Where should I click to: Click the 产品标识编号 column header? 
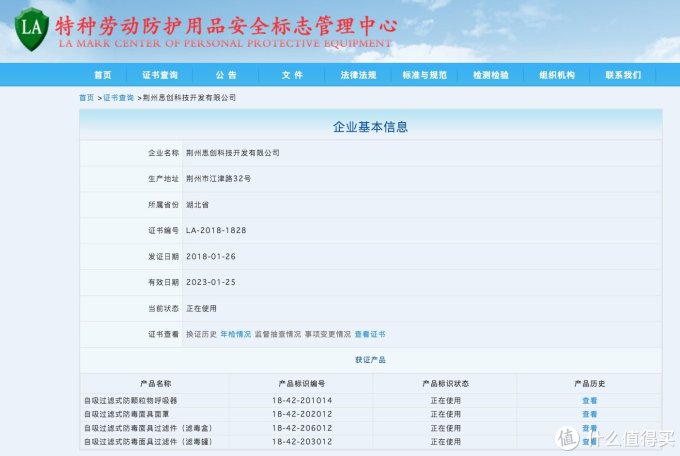coord(302,384)
